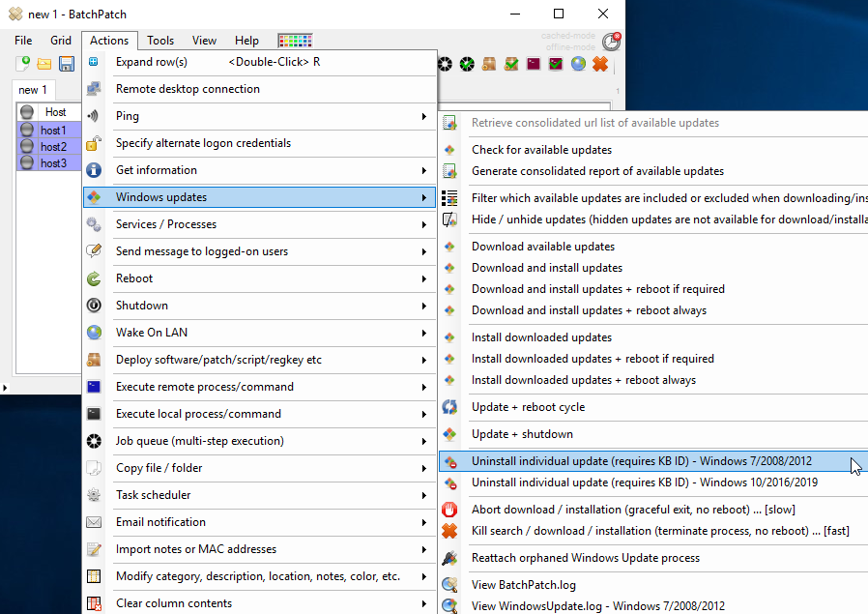Click the blue arrows Update + reboot cycle icon
The height and width of the screenshot is (614, 868).
(449, 407)
